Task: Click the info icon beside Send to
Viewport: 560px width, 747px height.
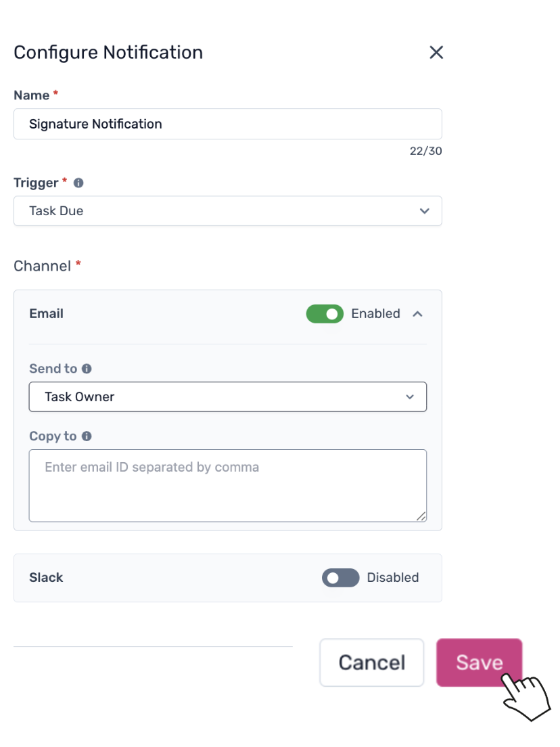Action: pyautogui.click(x=87, y=369)
